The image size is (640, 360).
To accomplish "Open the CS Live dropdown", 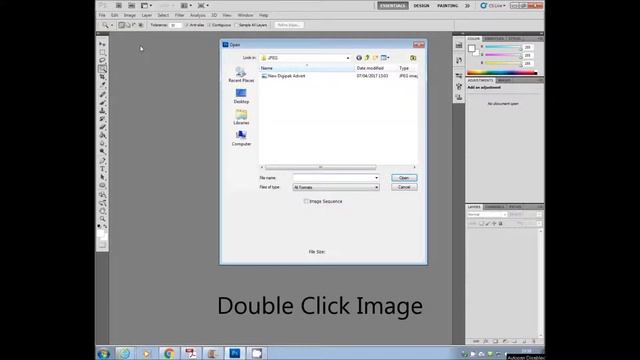I will coord(493,6).
